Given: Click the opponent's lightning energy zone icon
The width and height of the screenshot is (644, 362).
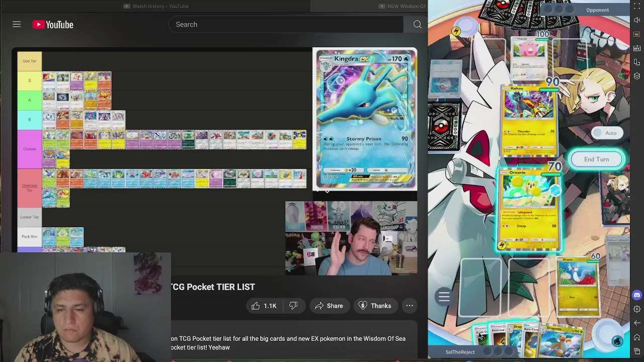Looking at the screenshot, I should click(456, 32).
